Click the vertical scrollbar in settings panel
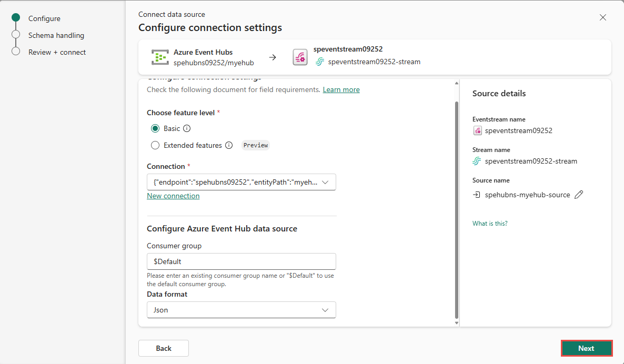 point(456,210)
